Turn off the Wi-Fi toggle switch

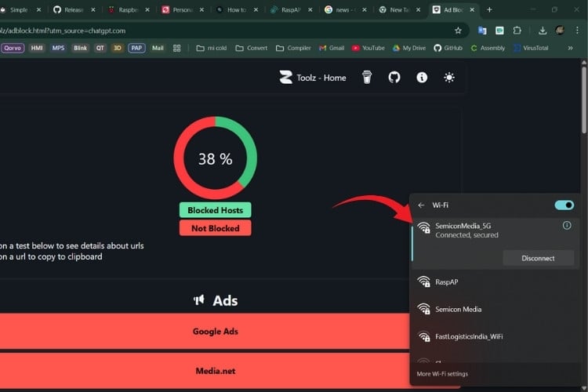pos(564,205)
